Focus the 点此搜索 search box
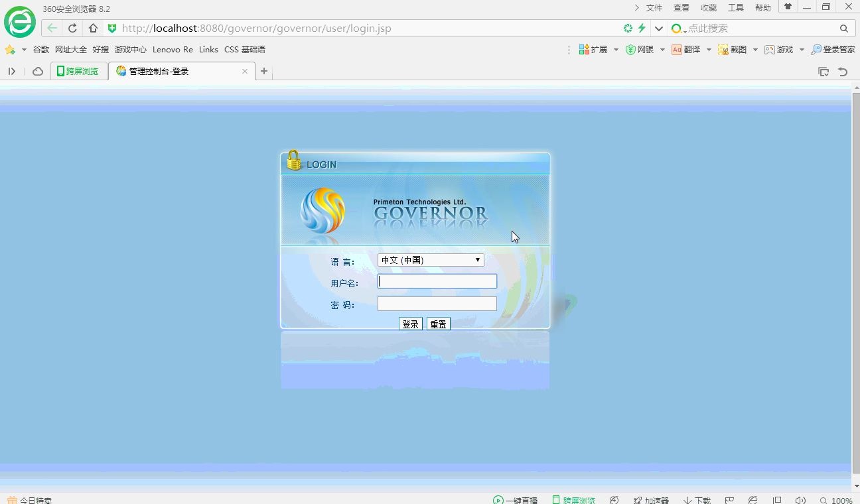860x504 pixels. coord(760,29)
